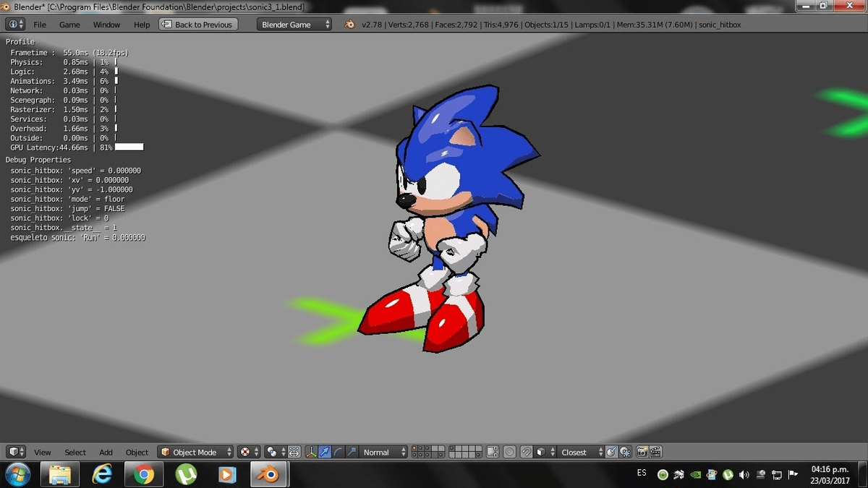Select the rotate manipulator icon

(339, 452)
